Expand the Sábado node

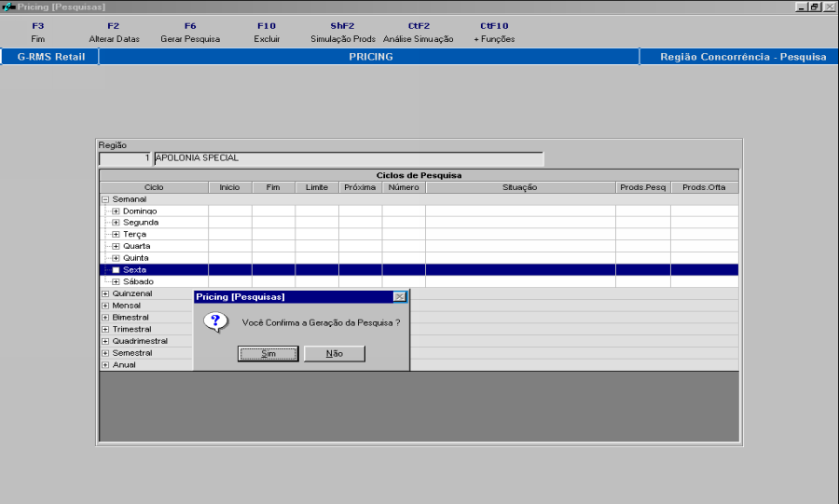[116, 281]
